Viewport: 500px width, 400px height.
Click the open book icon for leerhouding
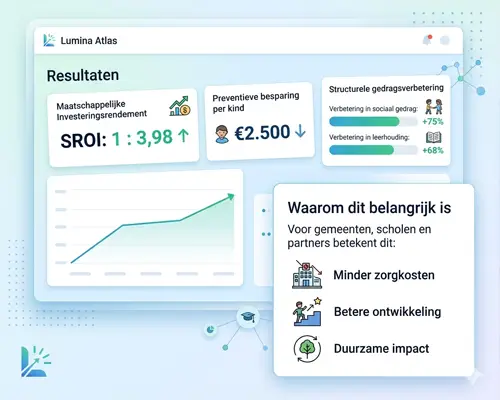(434, 137)
